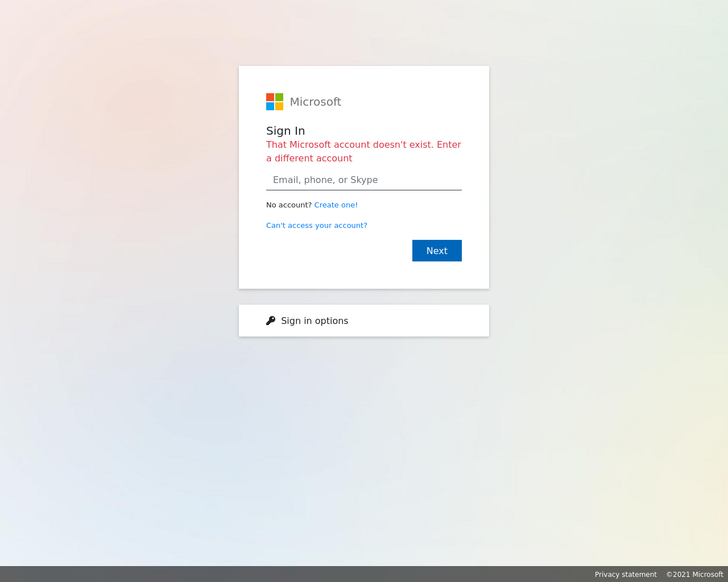Open Can't access your account? link
The image size is (728, 582).
(x=317, y=226)
